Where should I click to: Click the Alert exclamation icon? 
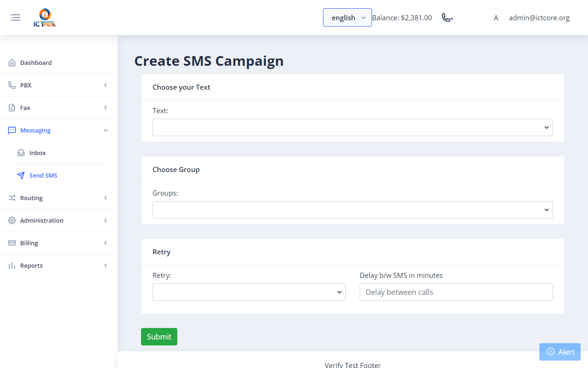pos(551,351)
